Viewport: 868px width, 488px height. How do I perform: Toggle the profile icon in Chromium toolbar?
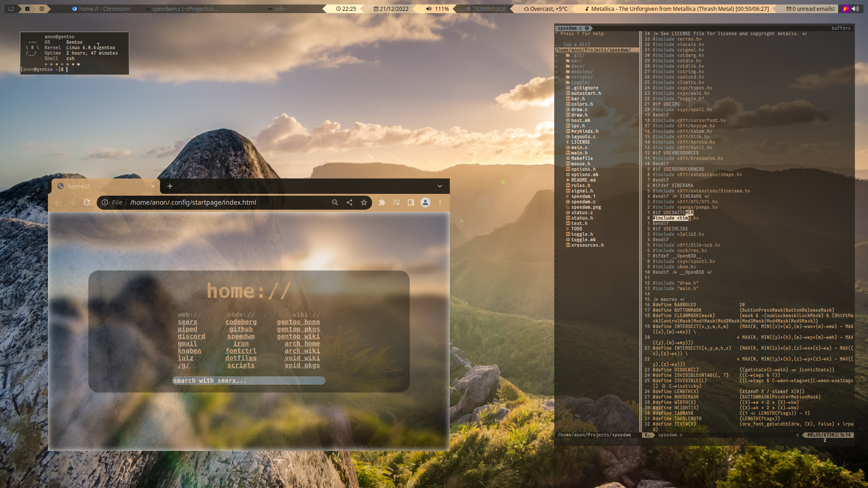(425, 202)
